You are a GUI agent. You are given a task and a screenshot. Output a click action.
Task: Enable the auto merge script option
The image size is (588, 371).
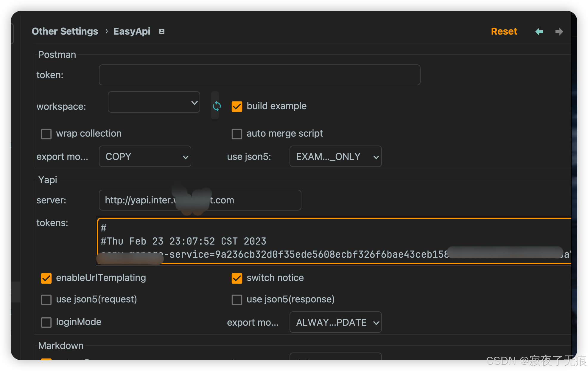click(237, 134)
